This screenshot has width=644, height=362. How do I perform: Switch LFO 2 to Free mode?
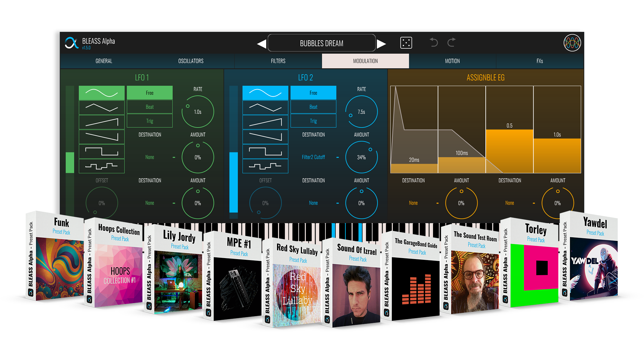click(313, 93)
